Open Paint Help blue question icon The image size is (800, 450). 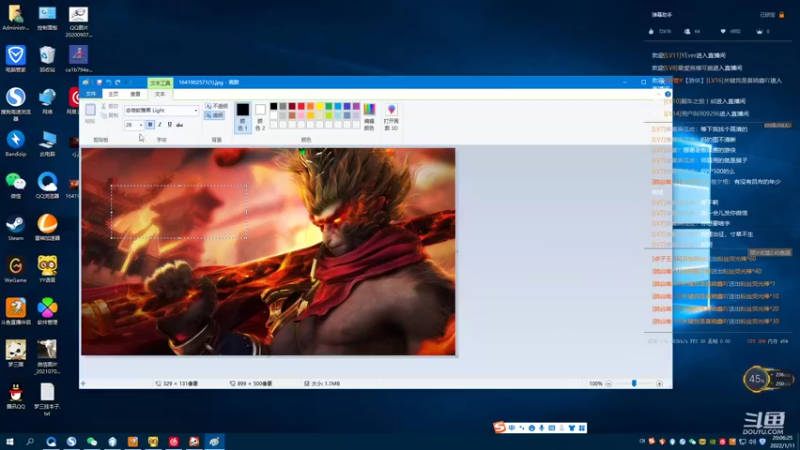pyautogui.click(x=667, y=94)
